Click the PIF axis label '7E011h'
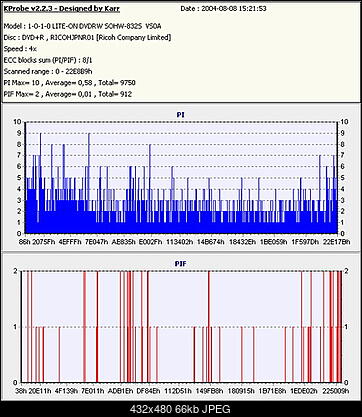Screen dimensions: 362x417 (x=93, y=391)
